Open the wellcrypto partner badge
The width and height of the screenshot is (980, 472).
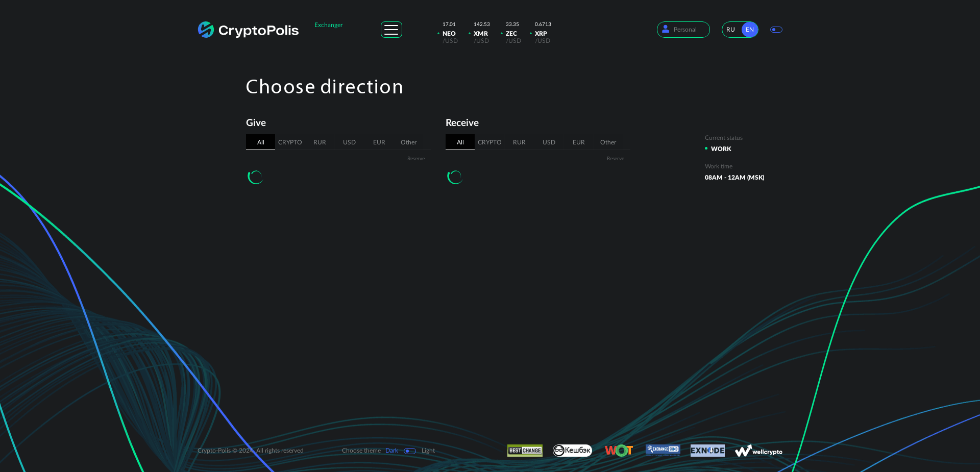tap(758, 451)
